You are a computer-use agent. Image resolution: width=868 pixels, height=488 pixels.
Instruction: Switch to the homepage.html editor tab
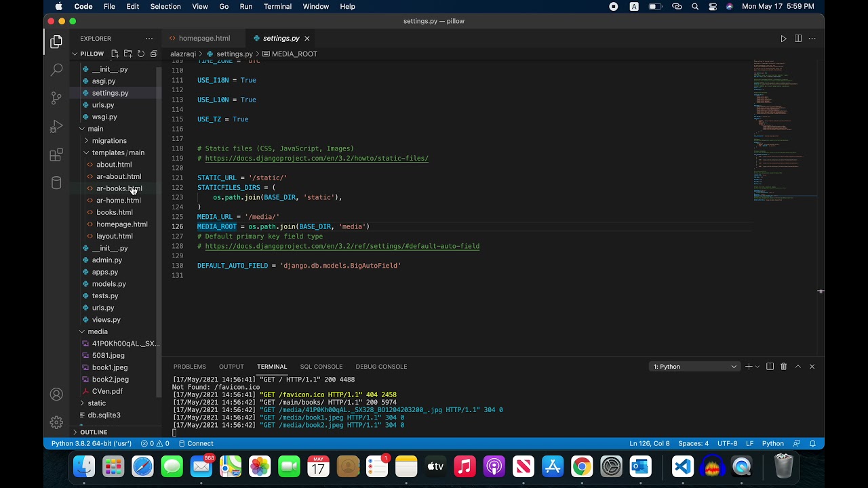(204, 39)
